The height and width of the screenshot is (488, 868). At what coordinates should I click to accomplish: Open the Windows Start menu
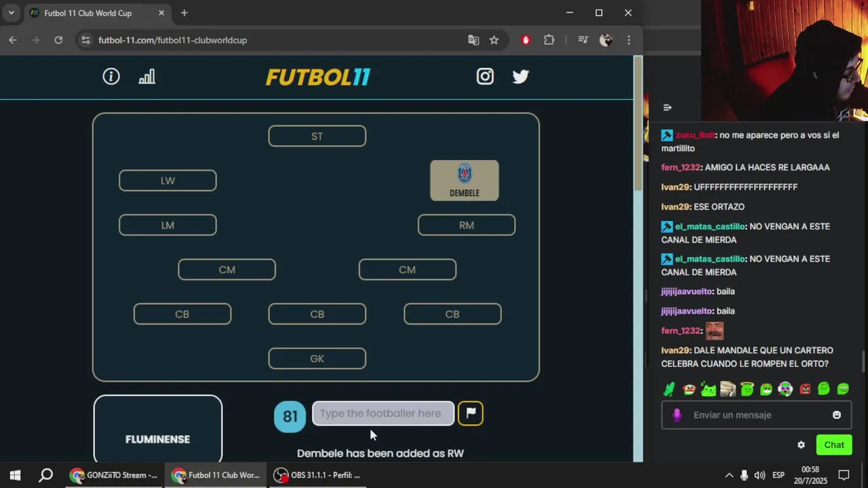coord(15,475)
